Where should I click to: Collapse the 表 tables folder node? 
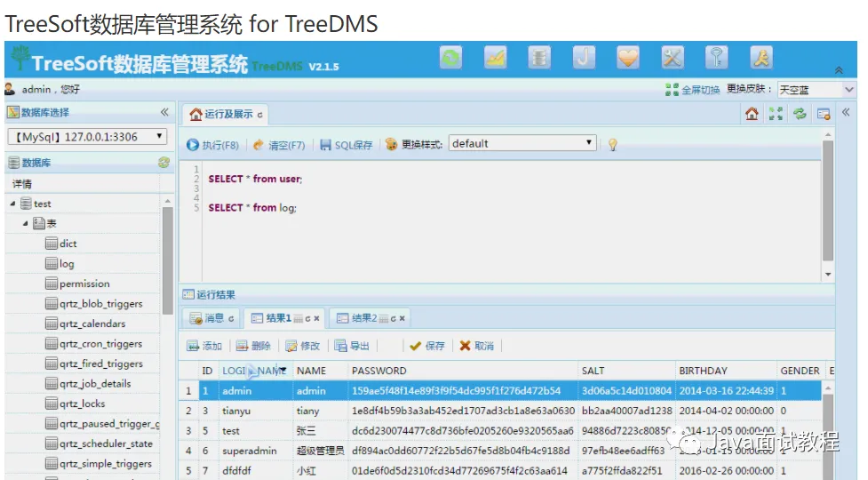26,224
